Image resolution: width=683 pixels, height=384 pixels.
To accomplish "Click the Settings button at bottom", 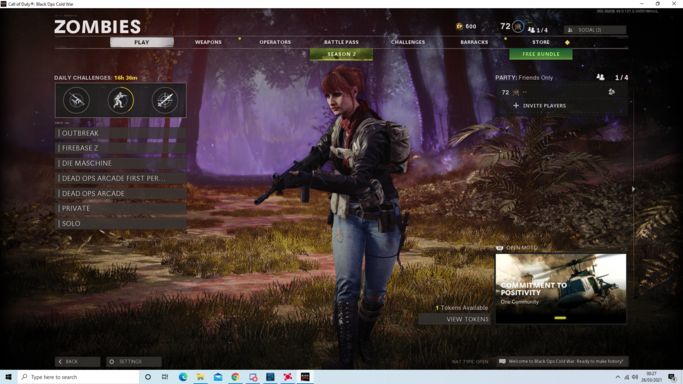I will (x=134, y=361).
